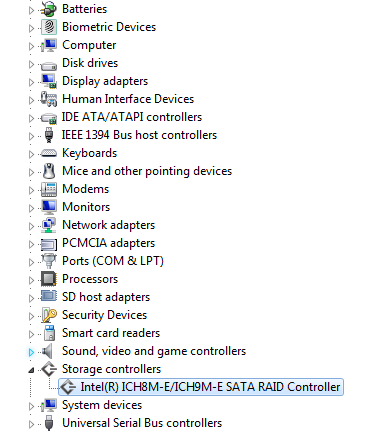This screenshot has width=371, height=432.
Task: Select the Processors chip icon
Action: tap(49, 279)
